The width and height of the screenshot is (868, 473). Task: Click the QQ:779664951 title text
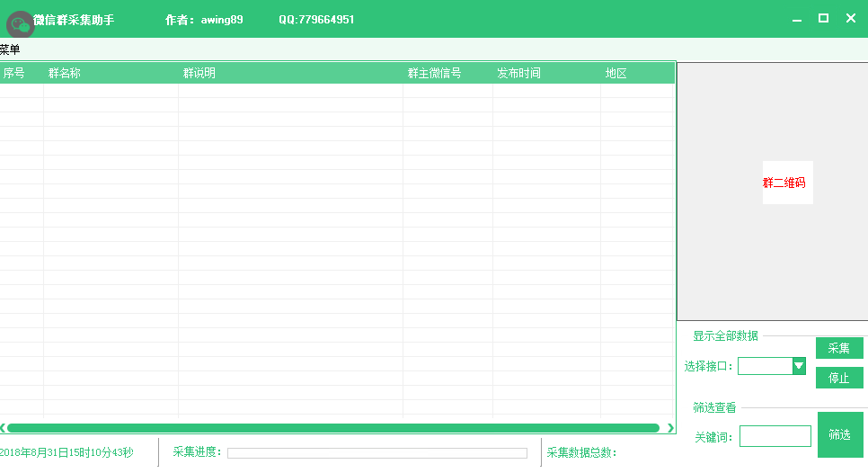[x=316, y=20]
